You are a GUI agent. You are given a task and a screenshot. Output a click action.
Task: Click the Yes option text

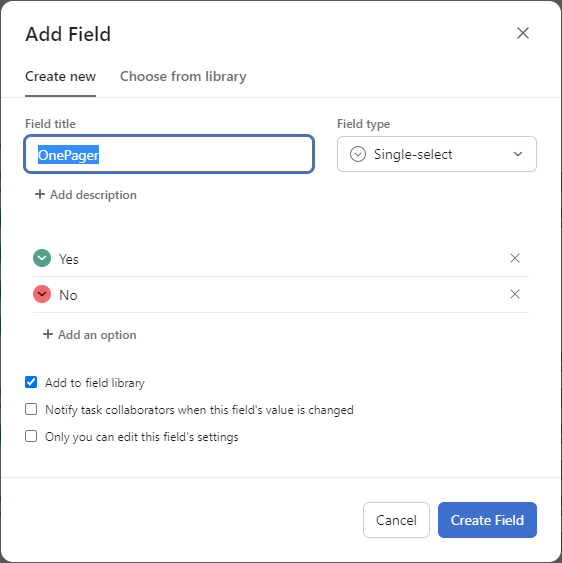(x=69, y=259)
